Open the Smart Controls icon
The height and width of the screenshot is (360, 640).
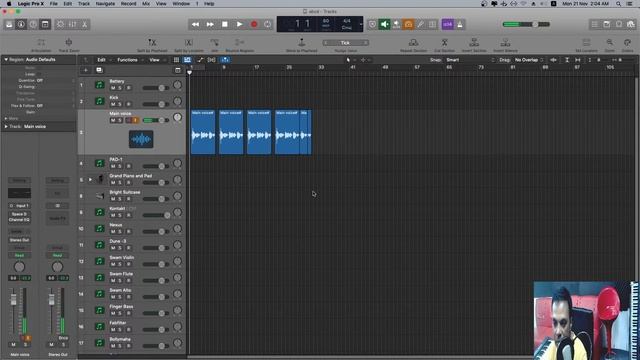point(60,24)
